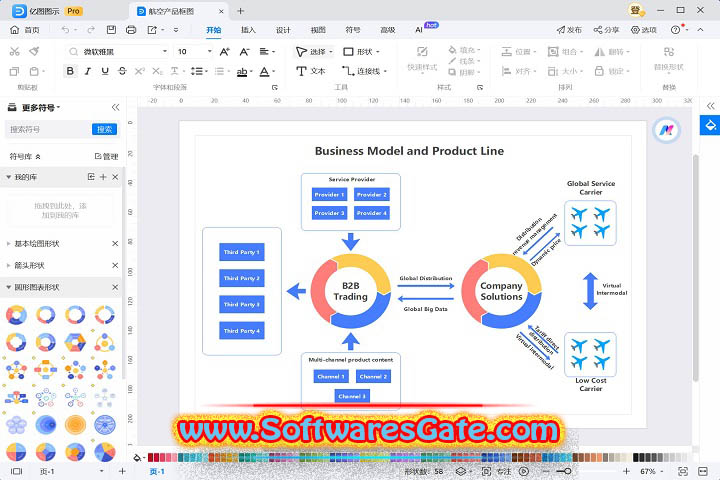
Task: Click the help question mark icon
Action: coord(675,30)
